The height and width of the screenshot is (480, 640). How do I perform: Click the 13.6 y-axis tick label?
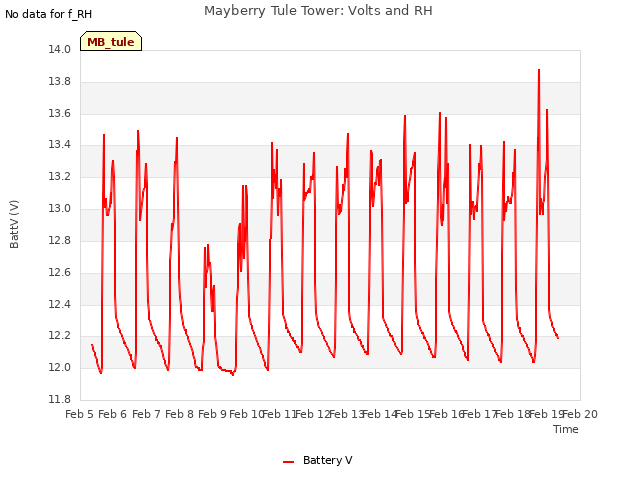60,113
